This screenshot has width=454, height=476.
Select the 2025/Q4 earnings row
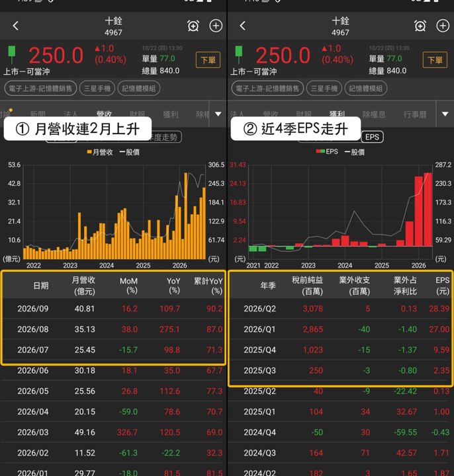[341, 350]
